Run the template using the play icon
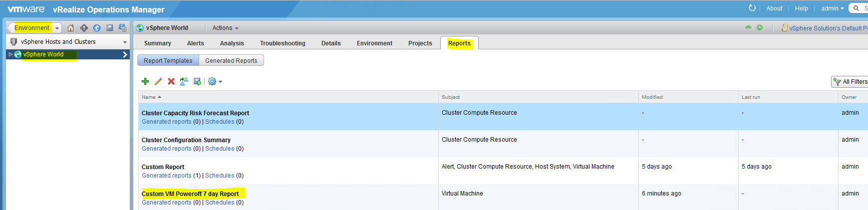The width and height of the screenshot is (868, 210). (197, 81)
